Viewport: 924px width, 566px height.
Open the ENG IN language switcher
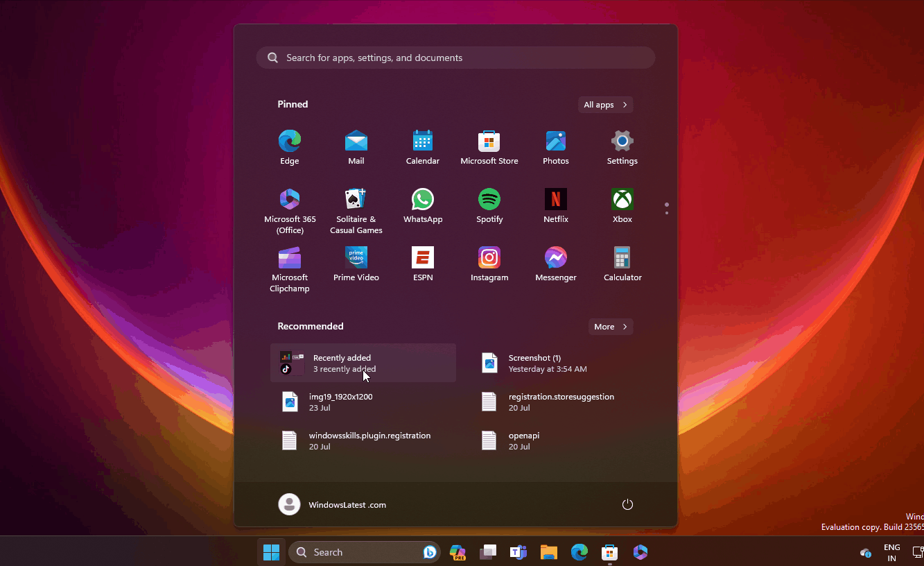point(892,553)
